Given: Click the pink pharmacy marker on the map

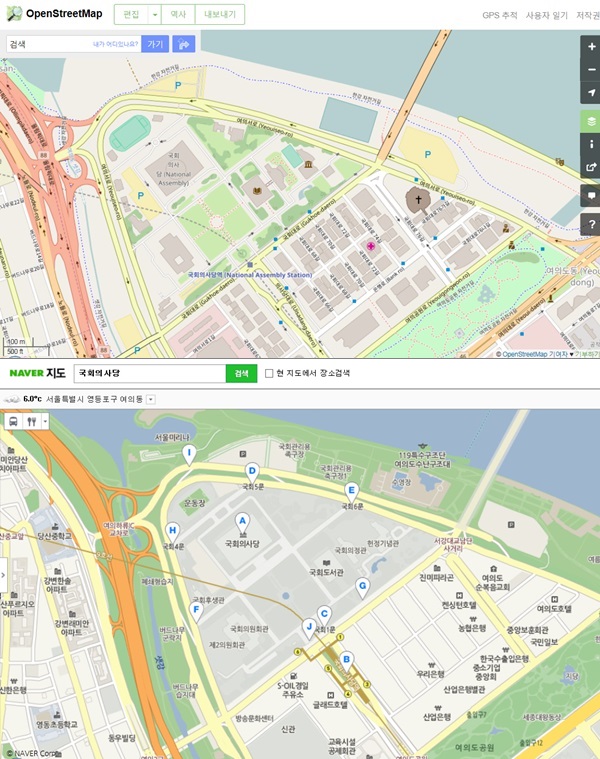Looking at the screenshot, I should tap(371, 246).
